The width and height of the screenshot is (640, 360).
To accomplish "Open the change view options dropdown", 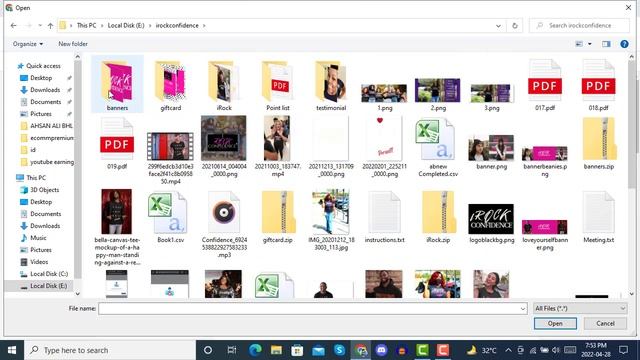I will click(590, 44).
